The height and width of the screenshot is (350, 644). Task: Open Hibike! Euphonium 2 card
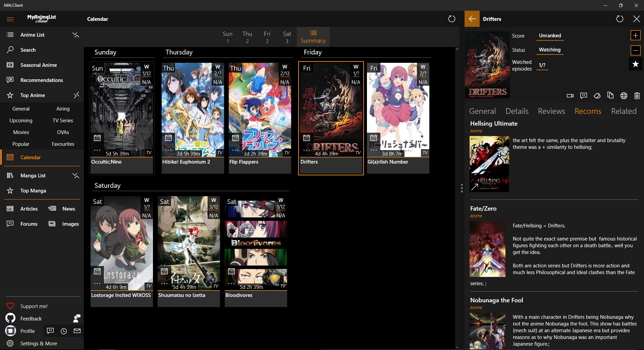(x=193, y=118)
